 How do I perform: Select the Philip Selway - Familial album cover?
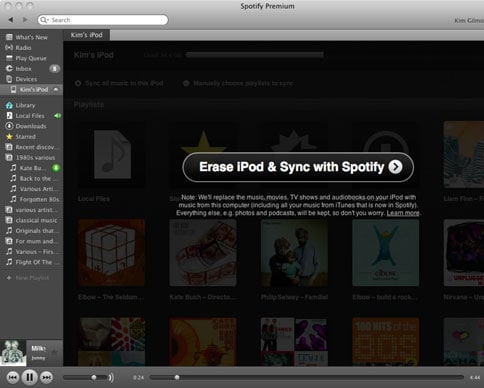click(294, 253)
